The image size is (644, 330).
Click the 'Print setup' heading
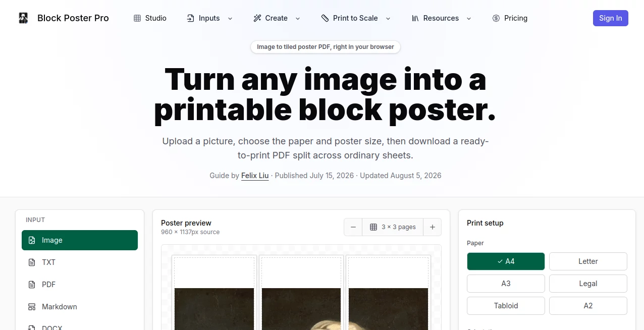(x=485, y=223)
